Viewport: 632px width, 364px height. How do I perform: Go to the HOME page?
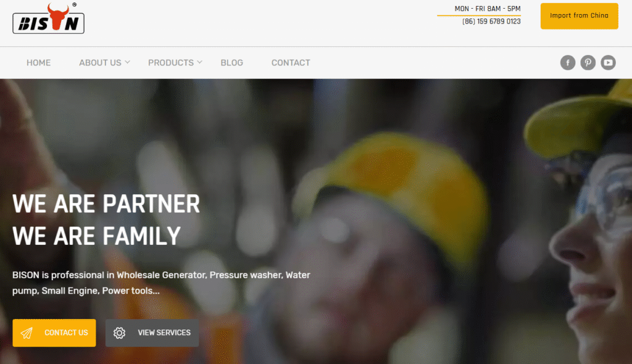39,62
